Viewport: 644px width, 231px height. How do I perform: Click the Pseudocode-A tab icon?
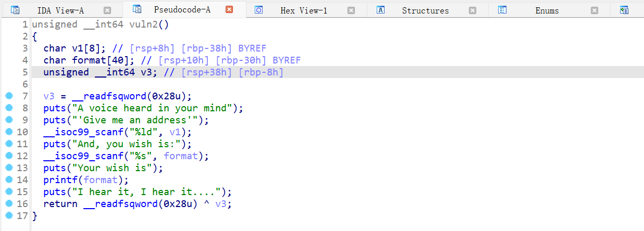(137, 9)
